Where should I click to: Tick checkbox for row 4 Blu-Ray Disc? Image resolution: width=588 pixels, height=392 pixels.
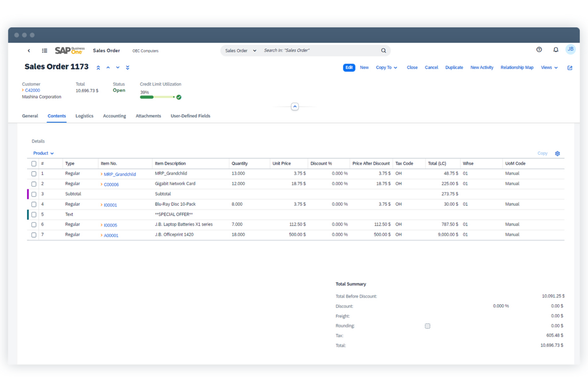click(x=34, y=205)
